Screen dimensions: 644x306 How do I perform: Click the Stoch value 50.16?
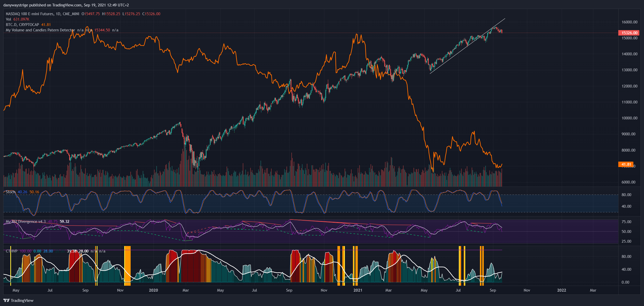34,192
